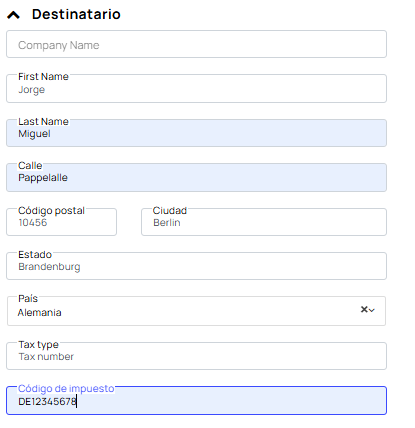Click the Destinatario heading text
Screen dimensions: 415x428
point(76,14)
